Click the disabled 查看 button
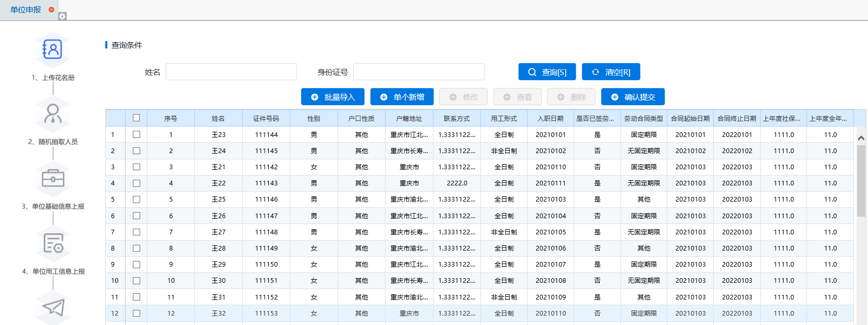 517,97
